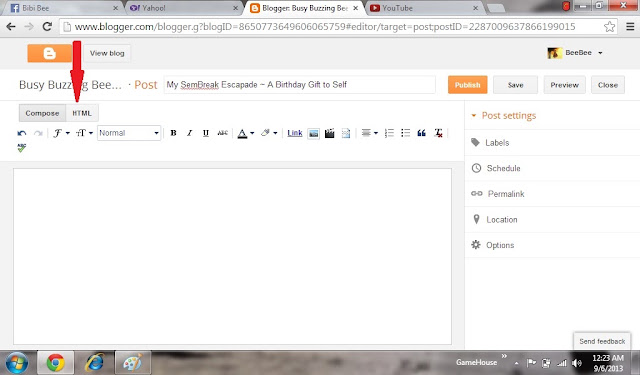The width and height of the screenshot is (640, 375).
Task: Open the Windows Start menu
Action: click(x=16, y=362)
